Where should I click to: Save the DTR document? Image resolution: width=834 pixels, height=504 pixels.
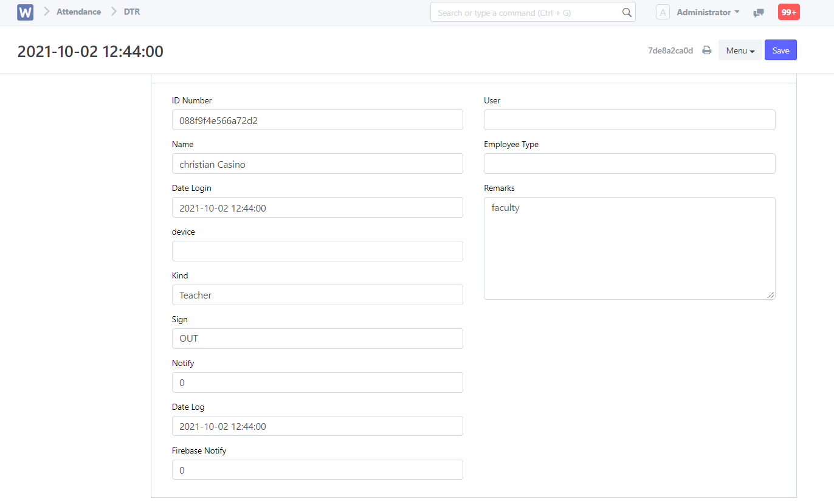(781, 50)
